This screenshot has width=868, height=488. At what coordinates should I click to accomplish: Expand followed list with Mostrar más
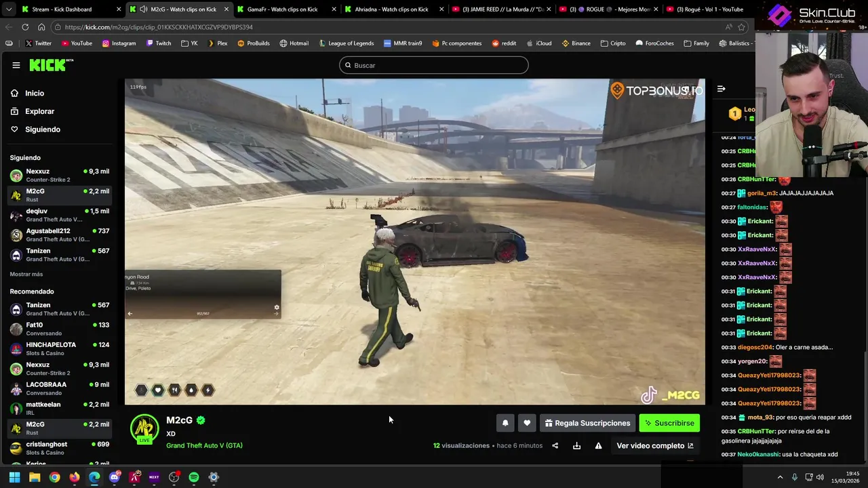click(26, 274)
